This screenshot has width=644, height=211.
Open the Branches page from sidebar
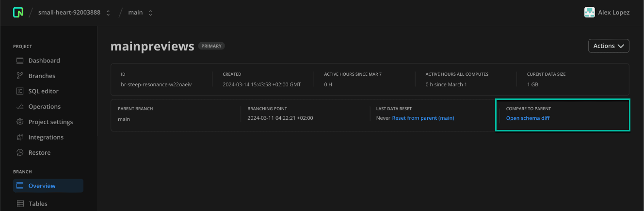tap(42, 76)
